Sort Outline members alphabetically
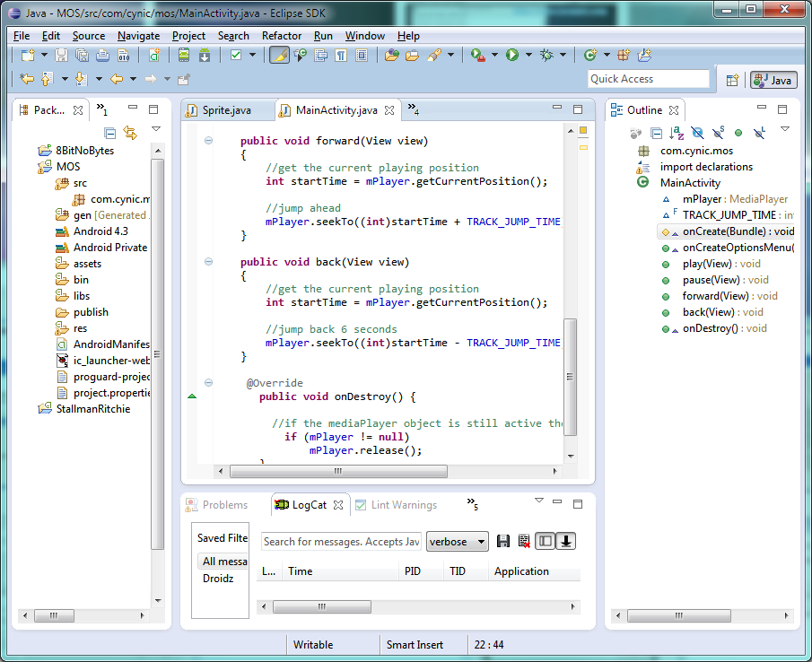Screen dimensions: 812x662 (x=677, y=133)
